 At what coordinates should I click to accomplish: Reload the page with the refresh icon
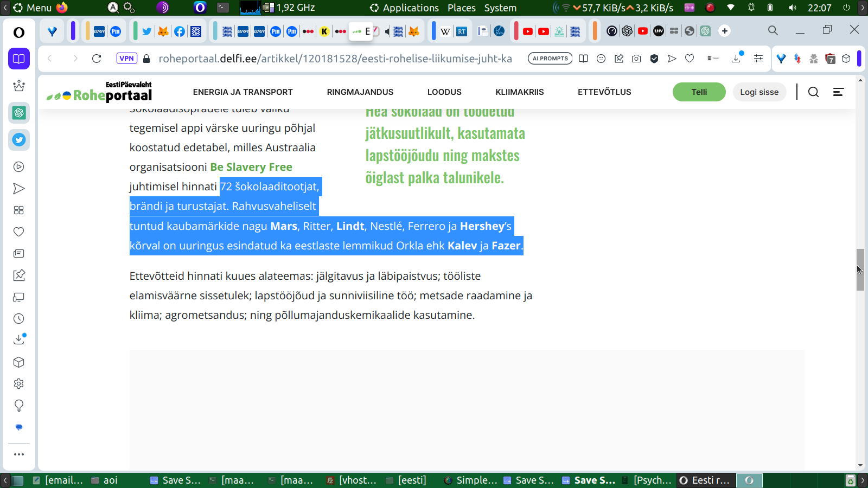coord(97,59)
